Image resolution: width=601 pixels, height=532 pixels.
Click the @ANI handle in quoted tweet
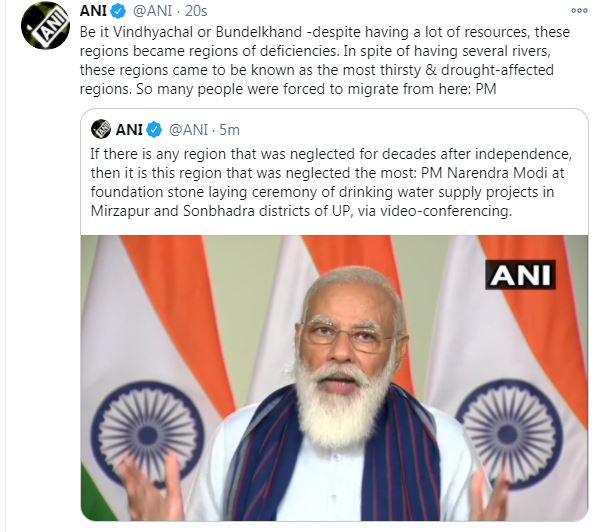point(188,130)
